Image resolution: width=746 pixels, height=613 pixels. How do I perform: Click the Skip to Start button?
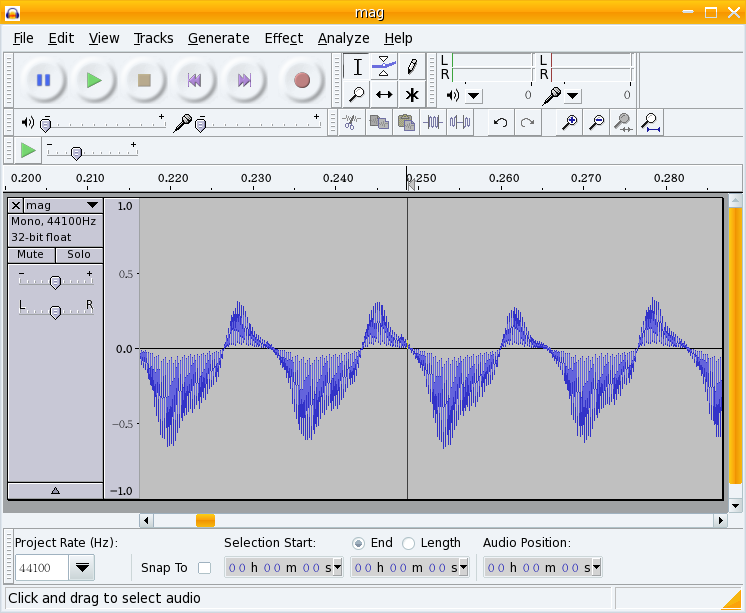195,80
